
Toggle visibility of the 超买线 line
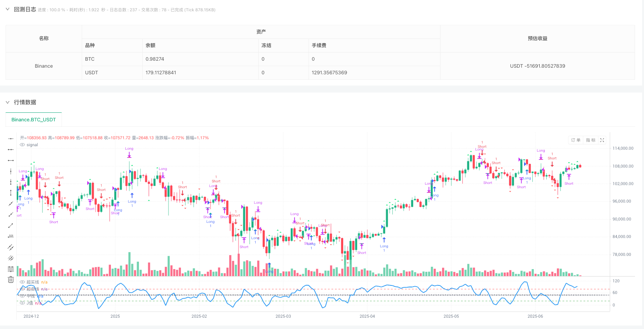(22, 282)
